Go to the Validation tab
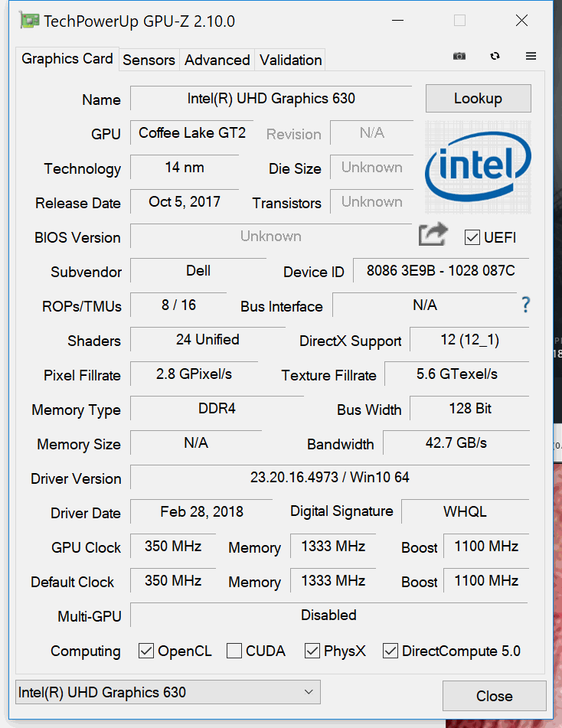Screen dimensions: 562x728 pyautogui.click(x=290, y=60)
